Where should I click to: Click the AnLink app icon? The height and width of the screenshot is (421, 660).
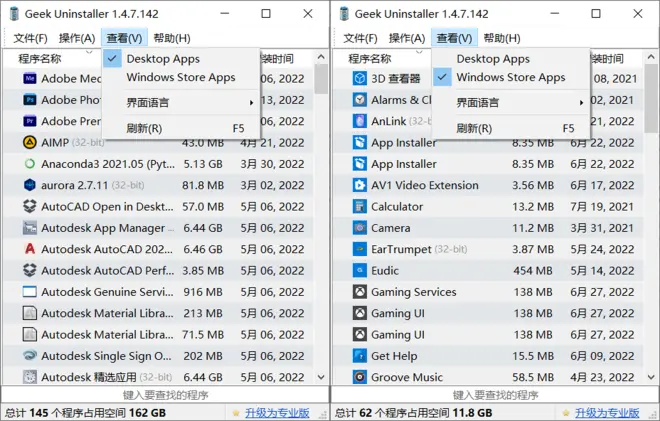tap(359, 121)
